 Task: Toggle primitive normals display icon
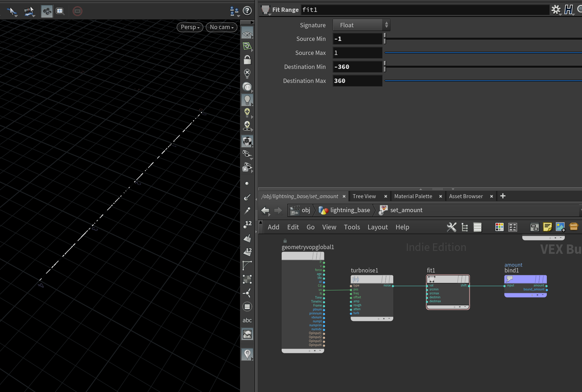(x=247, y=239)
